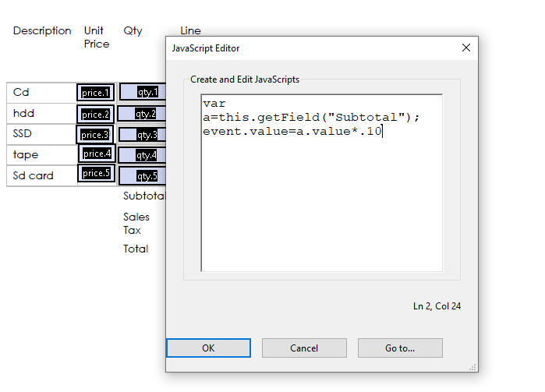Screen dimensions: 545x392
Task: Click the 'tape' description cell
Action: (x=41, y=155)
